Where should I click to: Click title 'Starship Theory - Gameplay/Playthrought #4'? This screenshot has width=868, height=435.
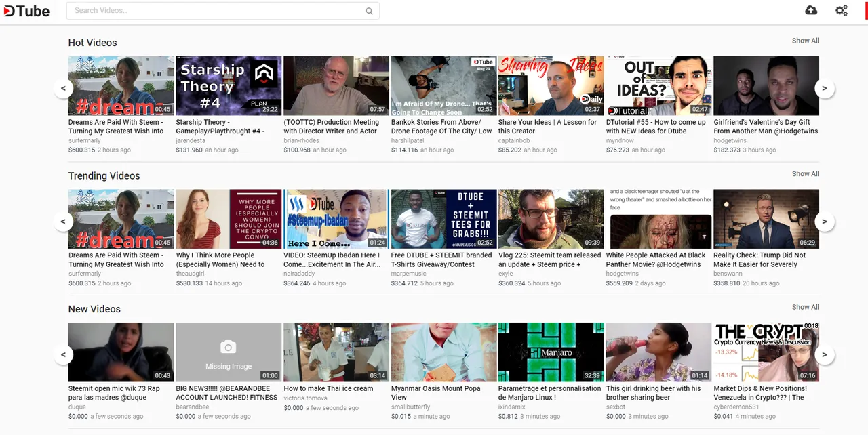coord(220,127)
